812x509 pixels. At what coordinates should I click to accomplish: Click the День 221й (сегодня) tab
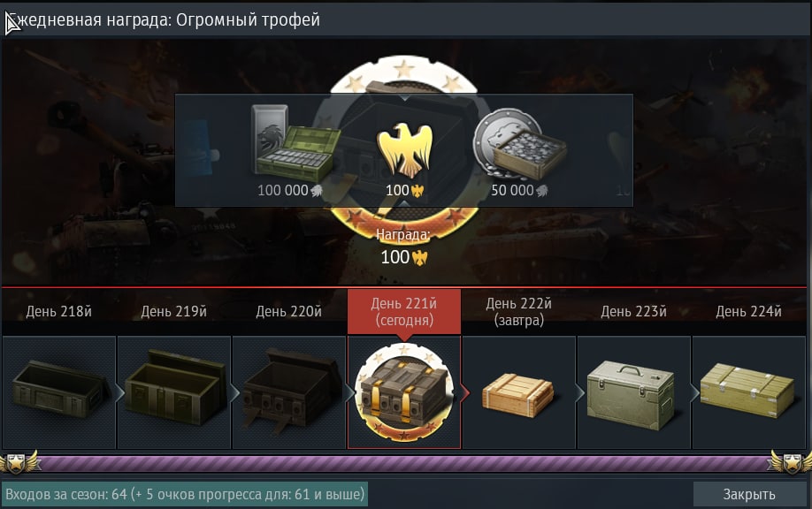click(404, 311)
